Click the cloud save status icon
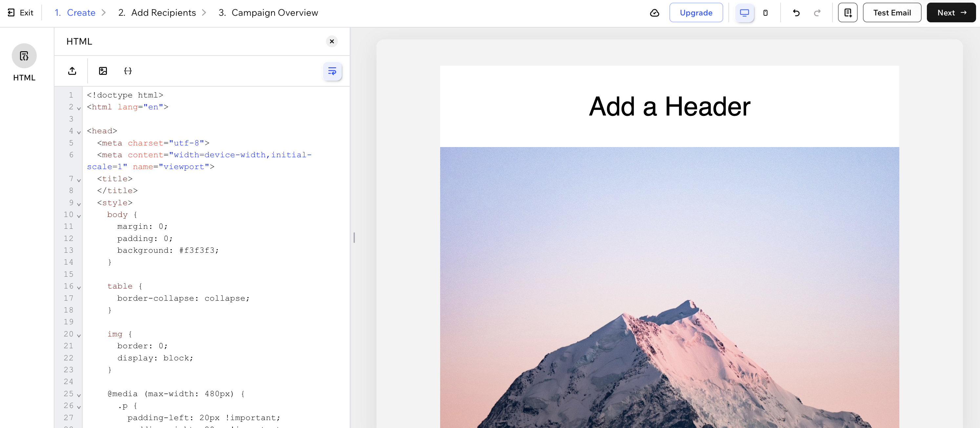980x428 pixels. [654, 12]
